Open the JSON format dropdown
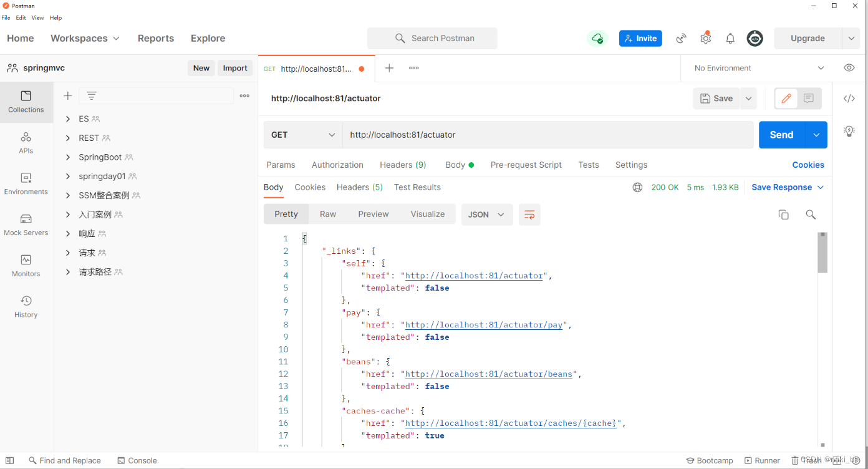Viewport: 868px width, 469px height. [486, 214]
